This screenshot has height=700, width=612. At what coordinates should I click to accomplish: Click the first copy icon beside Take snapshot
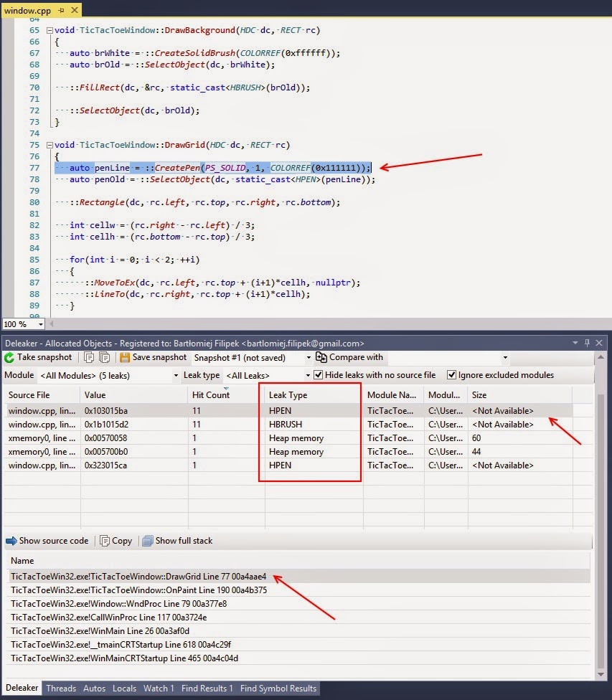pos(90,357)
